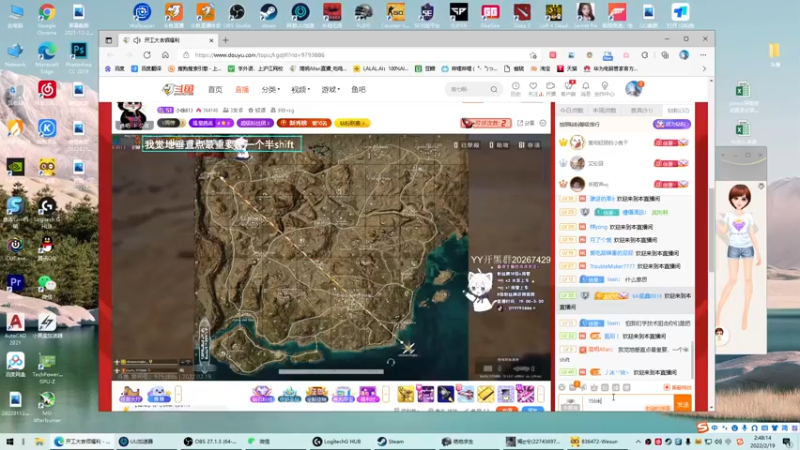Open NetEase Cloud Music desktop icon

coord(47,93)
